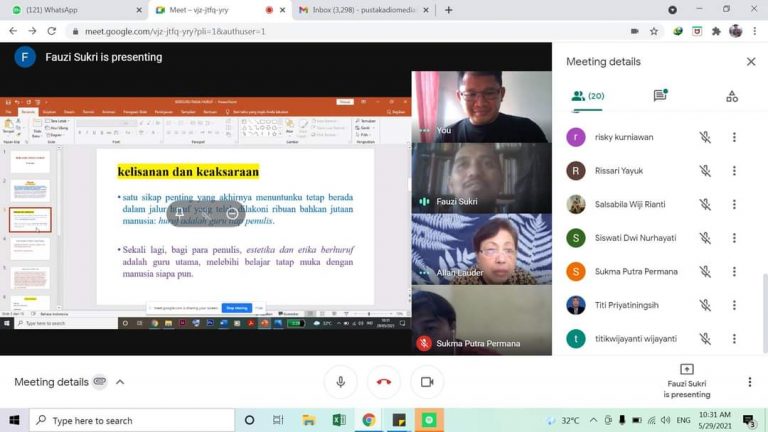
Task: Open more options for Siswati Dwi Nurhayati
Action: (x=734, y=238)
